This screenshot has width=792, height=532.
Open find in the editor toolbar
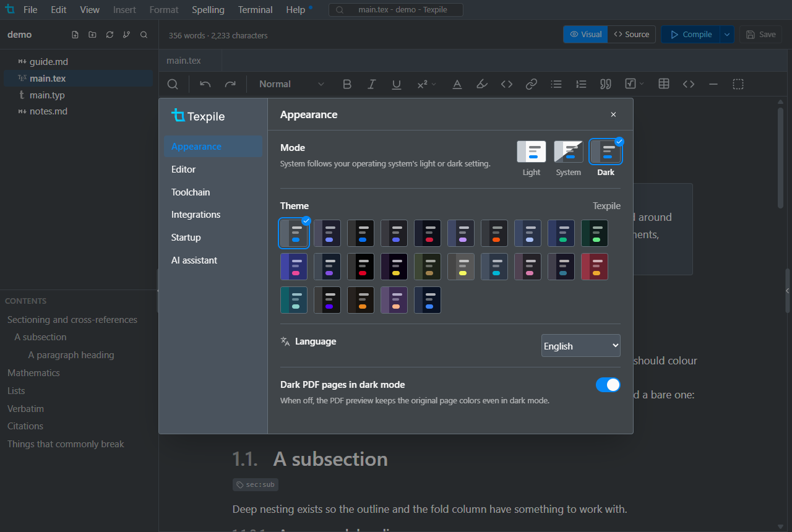coord(173,84)
